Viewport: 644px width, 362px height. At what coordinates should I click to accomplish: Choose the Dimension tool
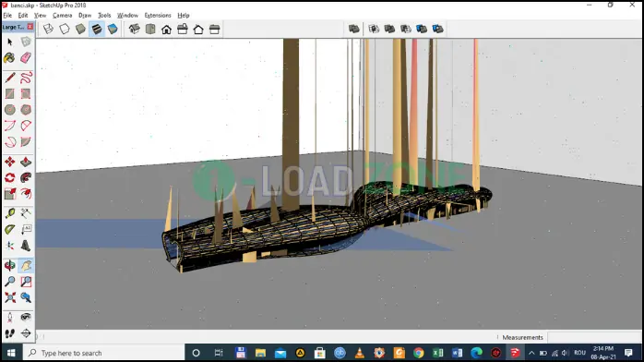[x=26, y=213]
